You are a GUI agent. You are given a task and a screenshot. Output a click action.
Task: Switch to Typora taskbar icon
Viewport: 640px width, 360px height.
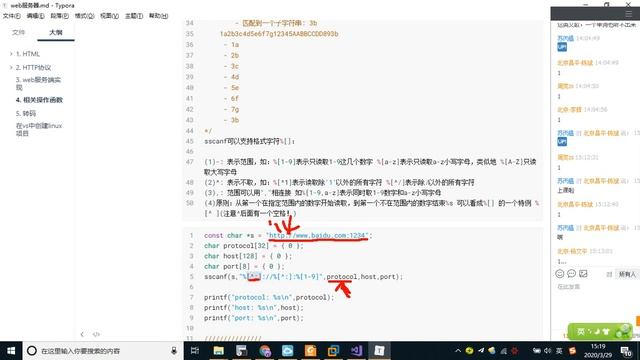(379, 351)
